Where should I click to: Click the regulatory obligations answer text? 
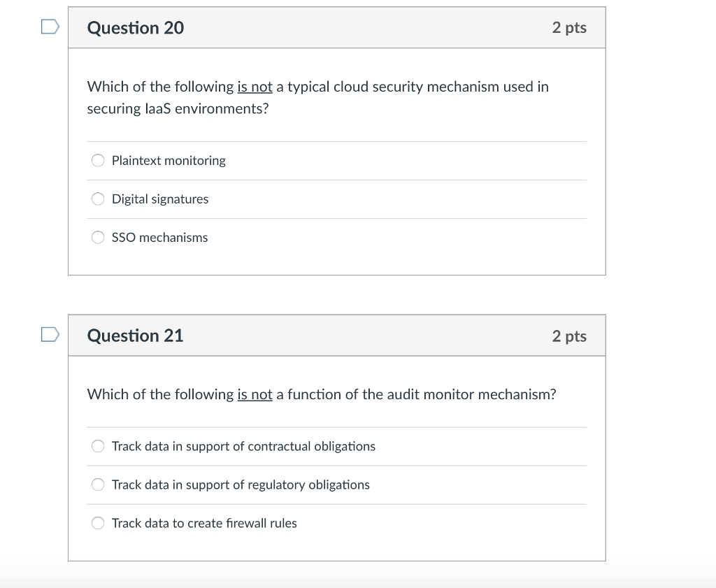click(x=241, y=485)
